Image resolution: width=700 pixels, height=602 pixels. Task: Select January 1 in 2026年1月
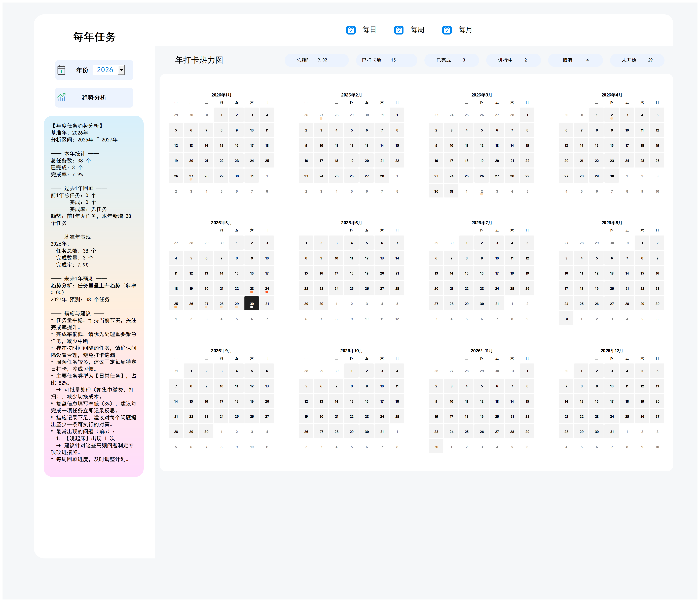tap(222, 115)
